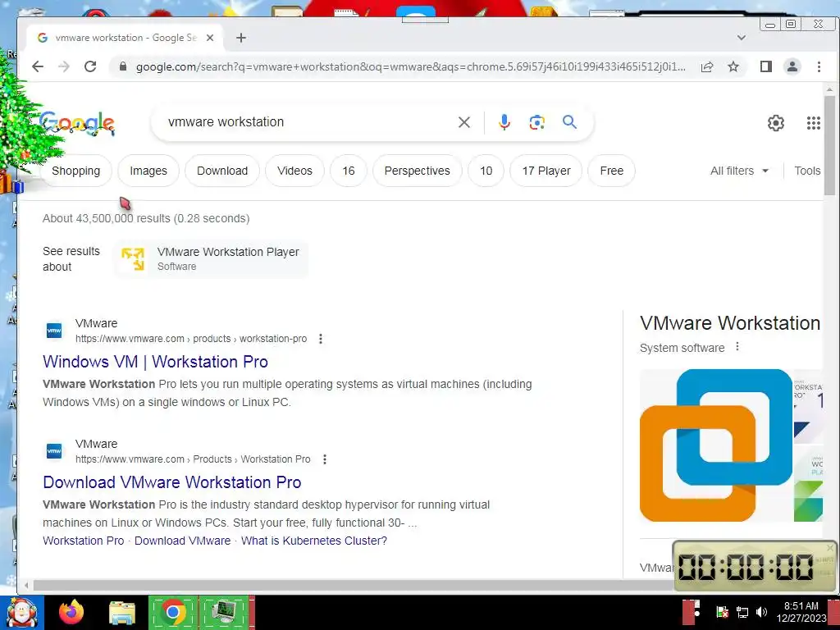Expand the tab search chevron
840x630 pixels.
(x=742, y=38)
